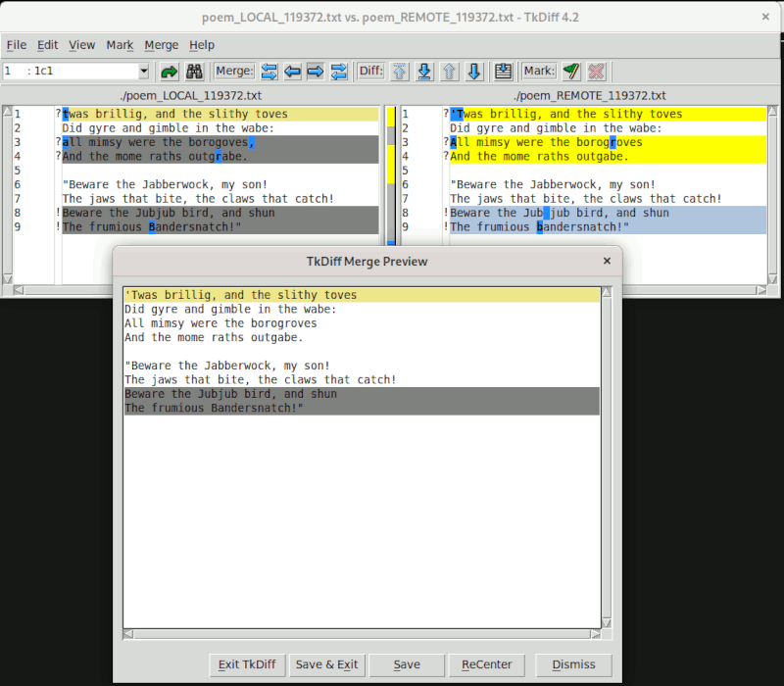Click right pane line 'All mimsy were the borogroves'
Viewport: 784px width, 686px height.
tap(608, 142)
